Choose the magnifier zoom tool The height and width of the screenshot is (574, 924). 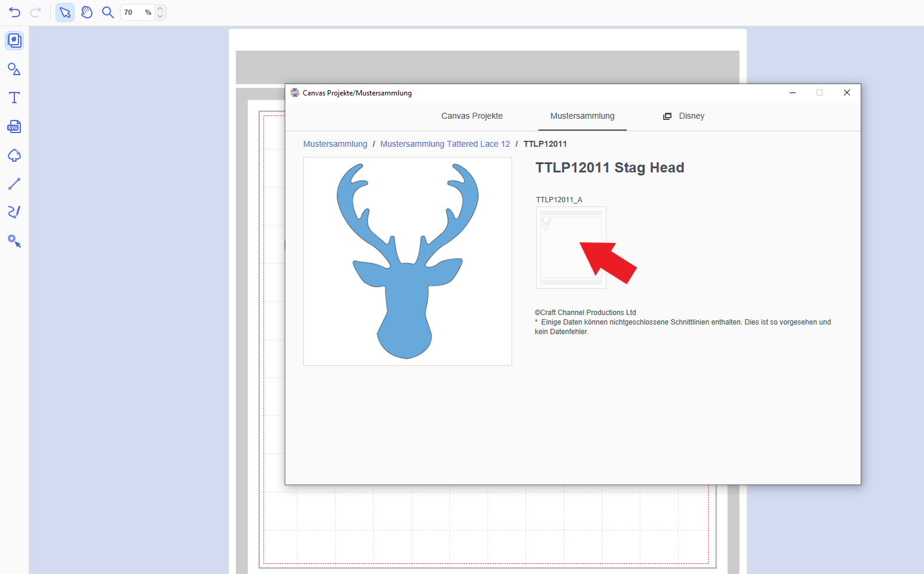108,13
